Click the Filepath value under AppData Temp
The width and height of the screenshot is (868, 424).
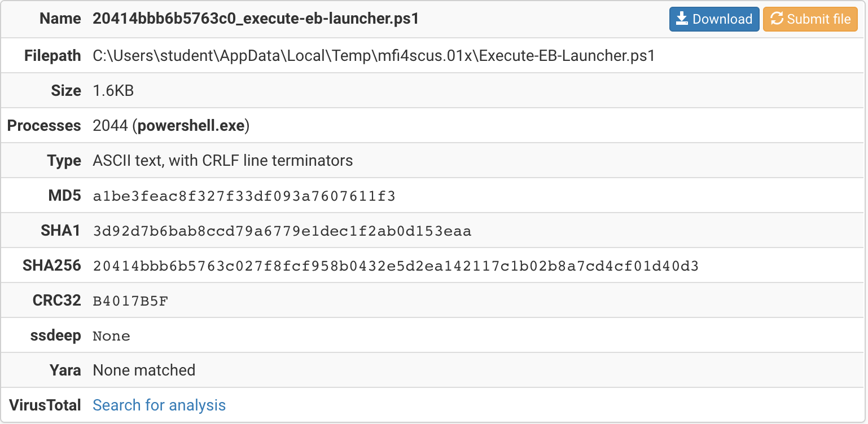tap(374, 56)
